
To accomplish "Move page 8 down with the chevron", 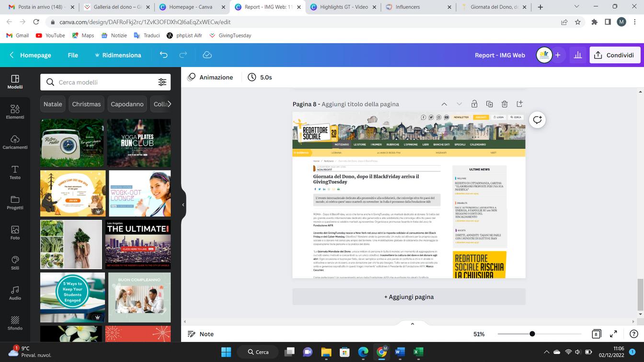I will tap(459, 104).
